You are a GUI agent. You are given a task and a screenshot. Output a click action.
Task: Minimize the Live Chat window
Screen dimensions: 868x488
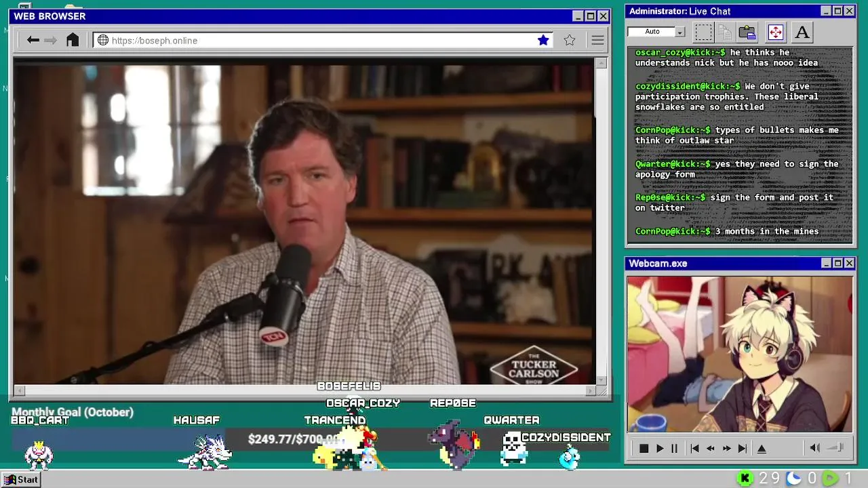tap(825, 11)
